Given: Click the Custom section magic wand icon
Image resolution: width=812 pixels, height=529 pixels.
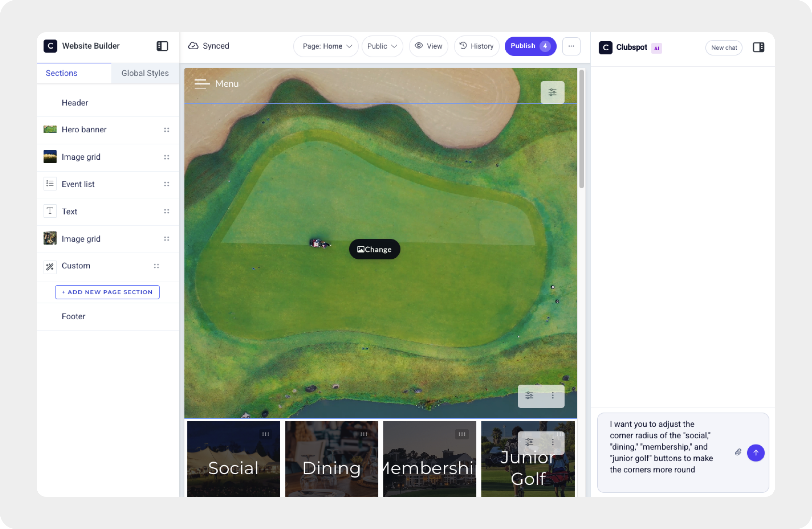Looking at the screenshot, I should (50, 267).
